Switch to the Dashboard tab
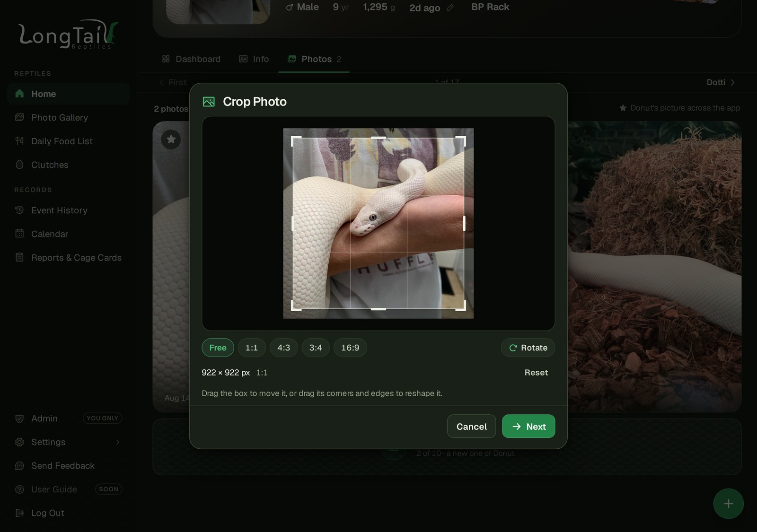Screen dimensions: 757x532 pos(191,59)
